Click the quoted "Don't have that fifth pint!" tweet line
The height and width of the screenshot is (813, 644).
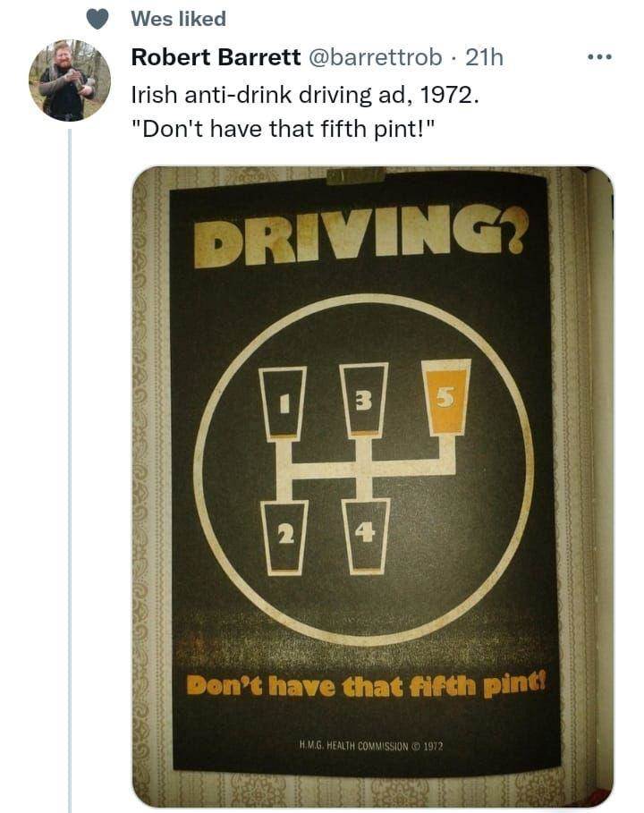[282, 127]
